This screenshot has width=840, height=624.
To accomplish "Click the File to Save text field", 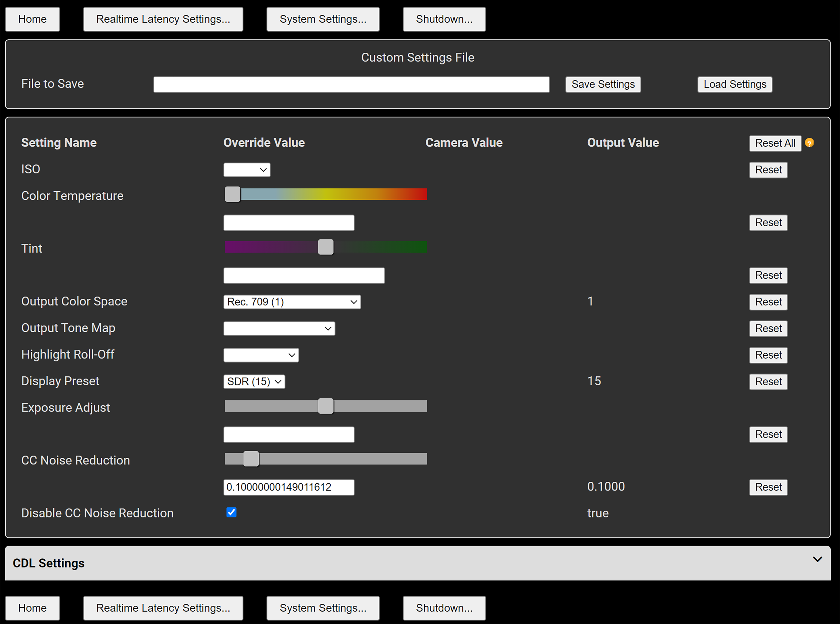I will [351, 84].
